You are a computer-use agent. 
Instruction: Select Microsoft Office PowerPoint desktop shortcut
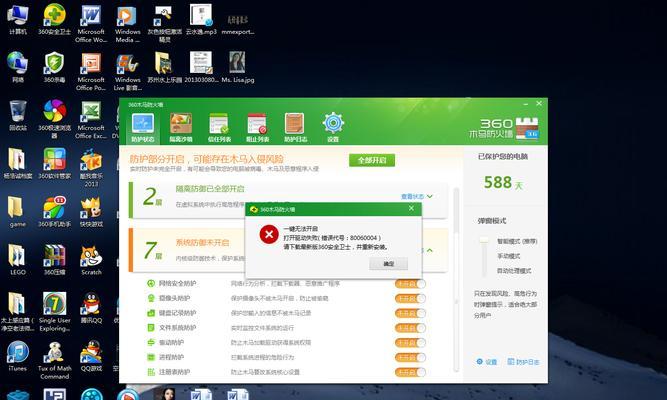tap(91, 71)
